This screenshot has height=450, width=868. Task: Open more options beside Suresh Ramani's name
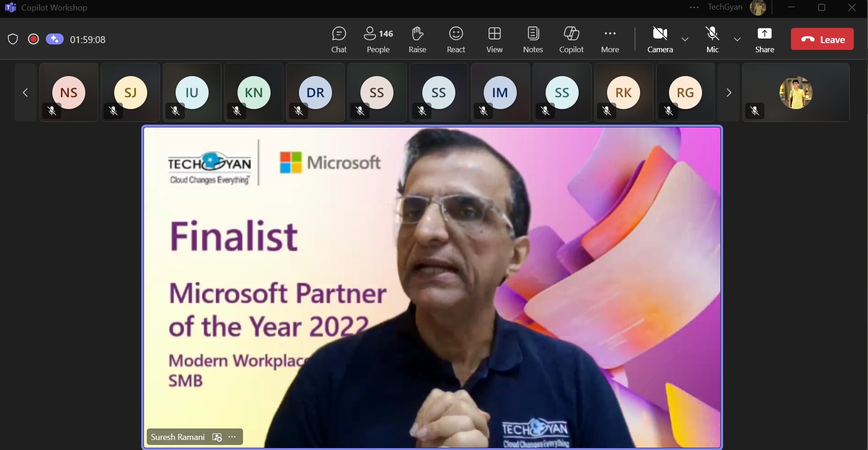pos(232,437)
